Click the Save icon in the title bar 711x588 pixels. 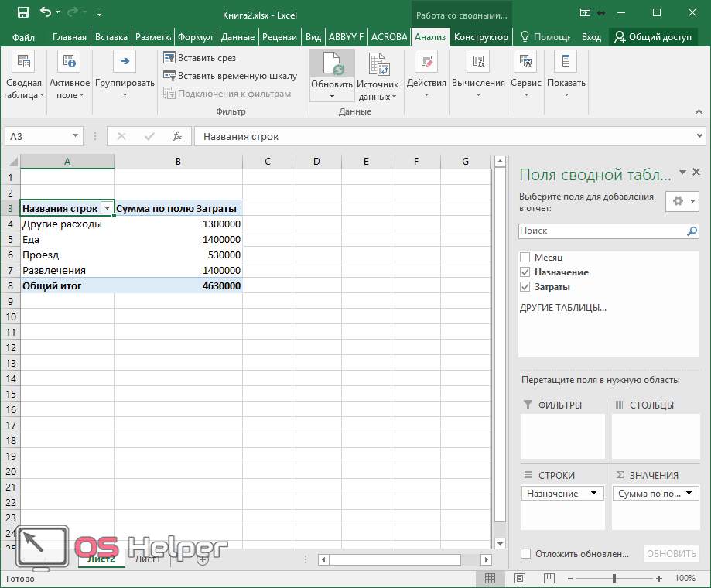pos(22,12)
